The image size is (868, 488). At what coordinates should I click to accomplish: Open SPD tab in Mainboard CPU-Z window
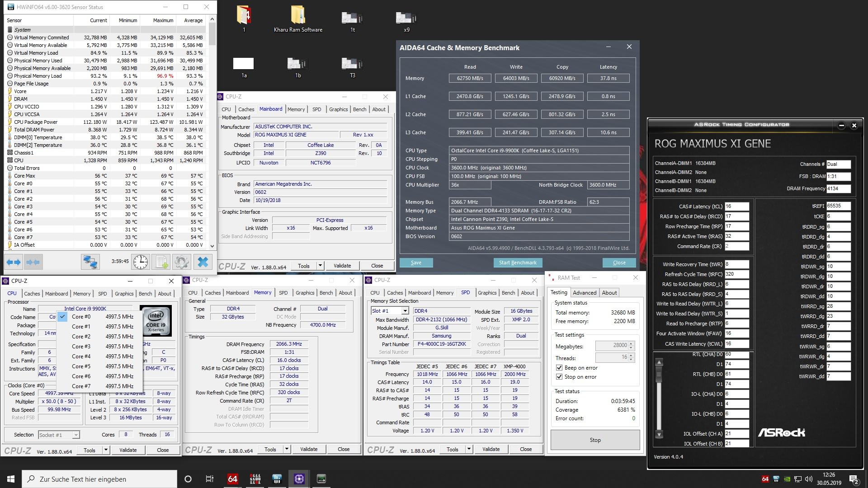coord(316,109)
